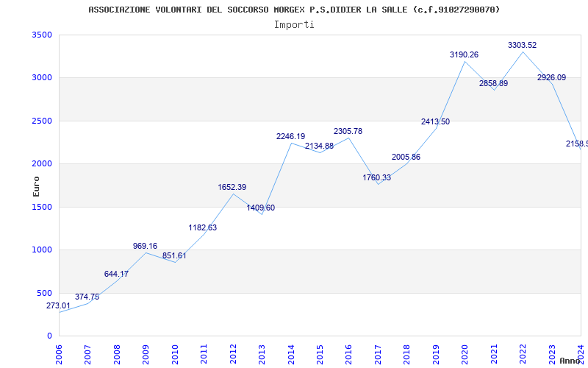Screen dimensions: 588x368
Task: Click the x-axis year 2014
Action: click(x=291, y=355)
